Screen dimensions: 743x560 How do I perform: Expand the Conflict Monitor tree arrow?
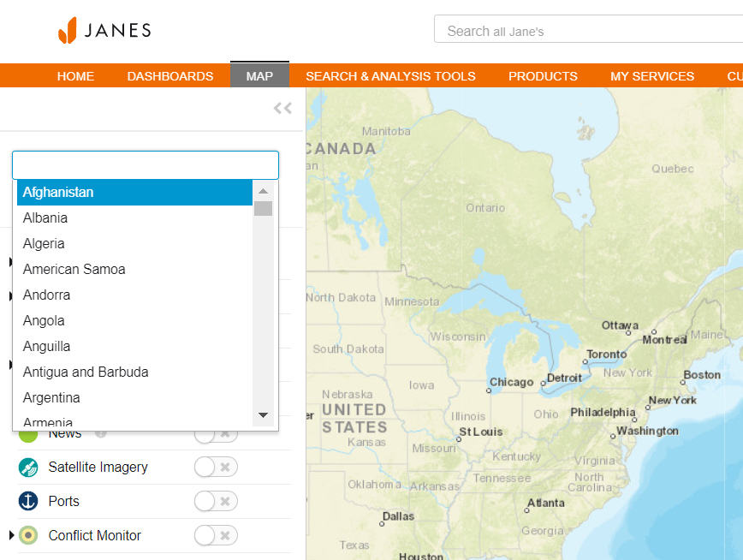pyautogui.click(x=11, y=536)
